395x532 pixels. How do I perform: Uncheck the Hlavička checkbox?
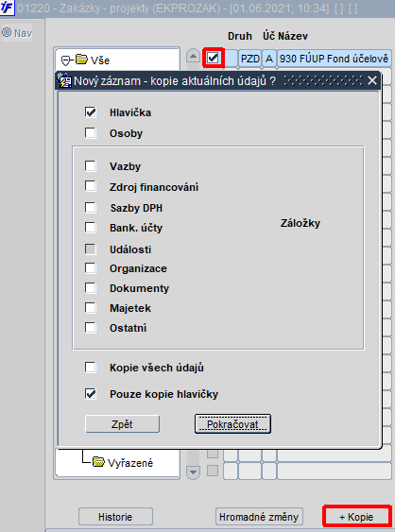click(x=91, y=112)
